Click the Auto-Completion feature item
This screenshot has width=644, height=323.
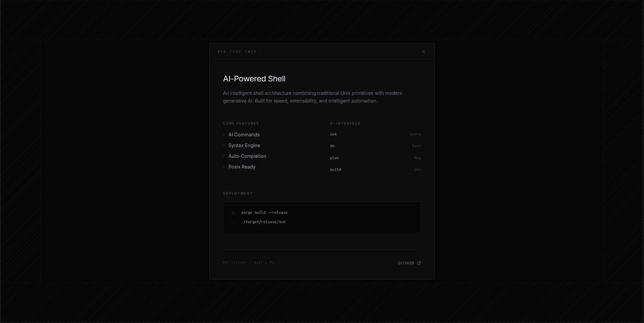click(247, 156)
